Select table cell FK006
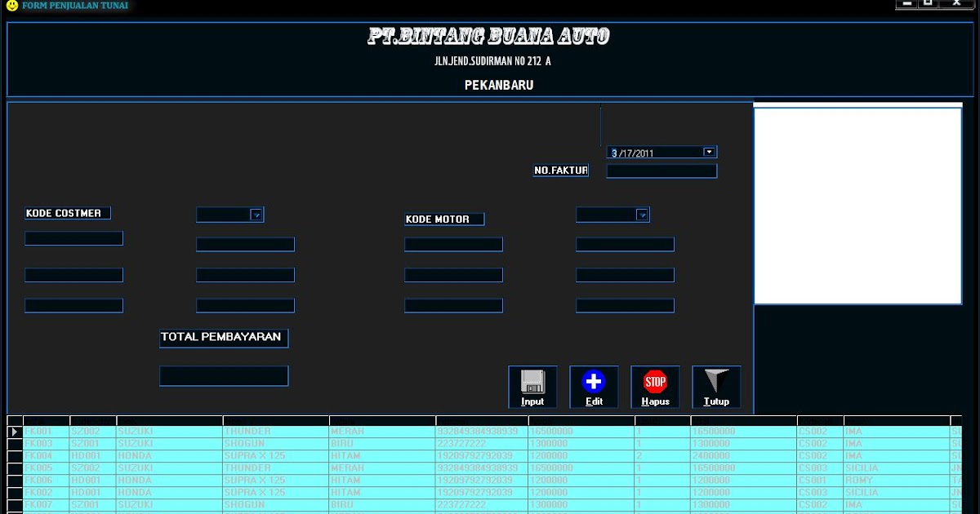The height and width of the screenshot is (514, 980). tap(47, 480)
